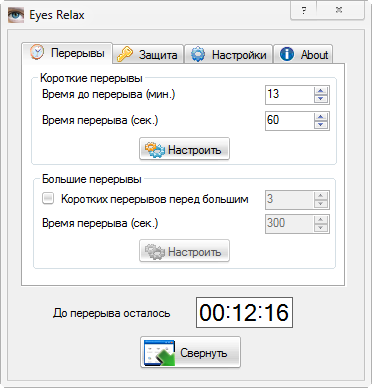Open the About tab

pyautogui.click(x=303, y=54)
